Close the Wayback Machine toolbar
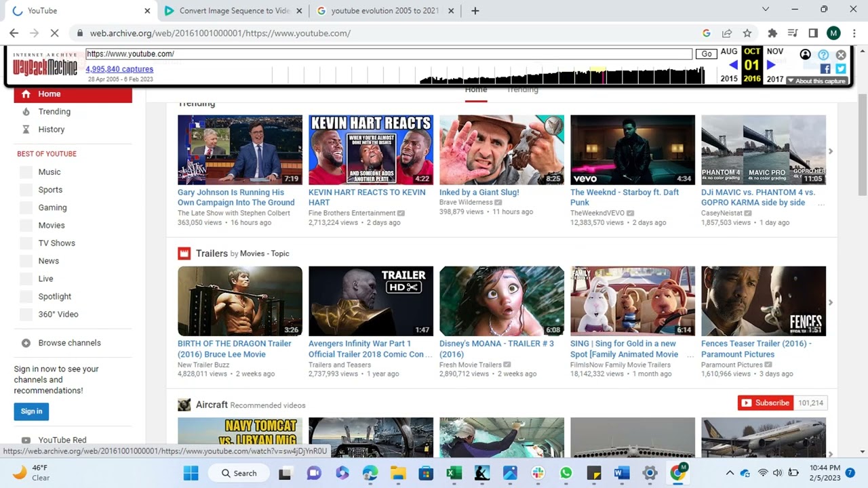This screenshot has height=488, width=868. [x=841, y=55]
